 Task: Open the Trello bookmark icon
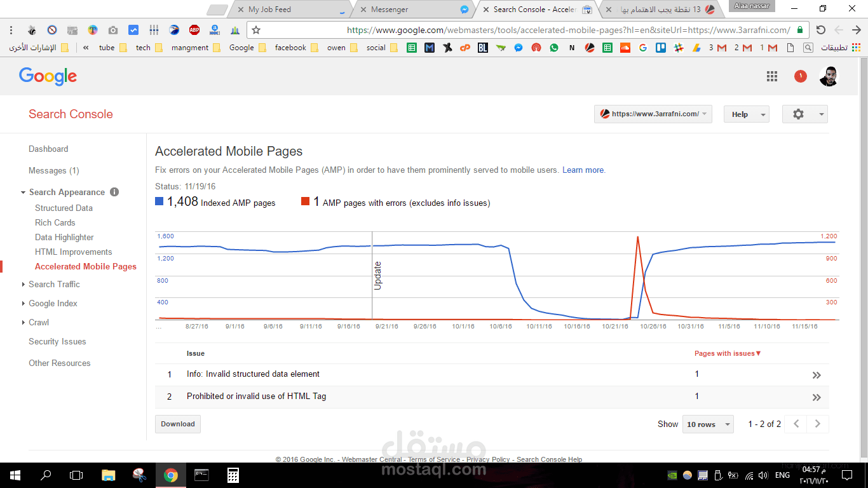[661, 48]
